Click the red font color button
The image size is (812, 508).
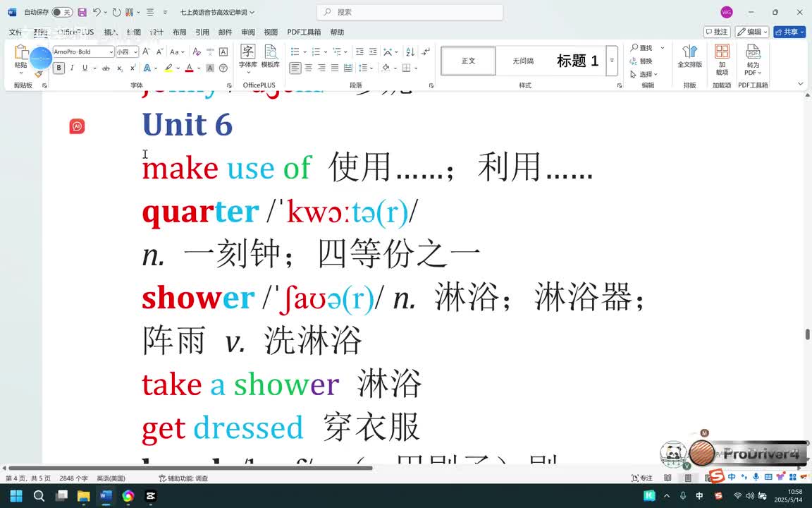(189, 68)
